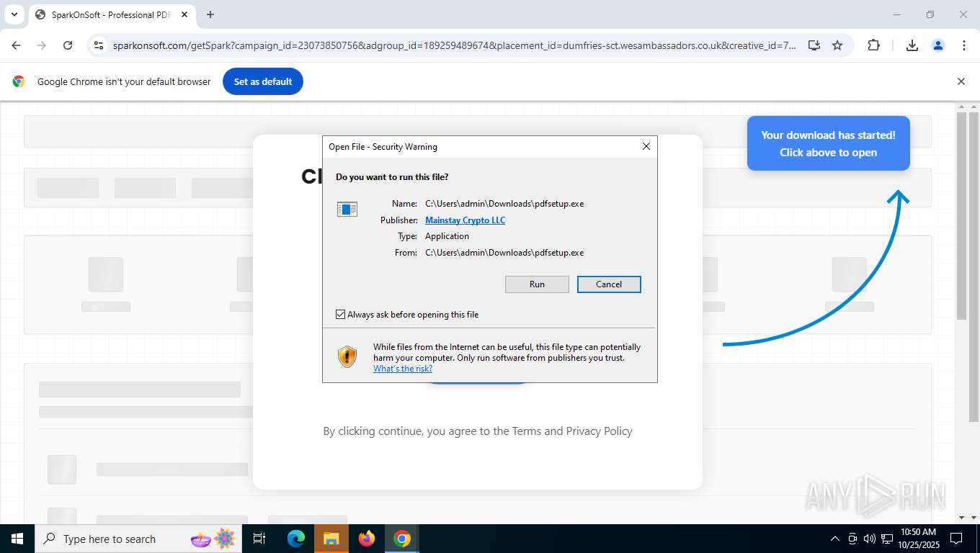Open Task View on the taskbar

tap(259, 539)
